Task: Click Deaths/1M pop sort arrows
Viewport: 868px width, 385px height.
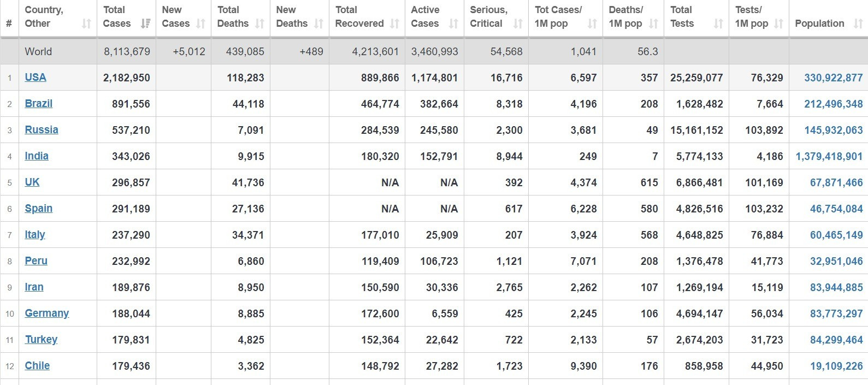Action: point(653,23)
